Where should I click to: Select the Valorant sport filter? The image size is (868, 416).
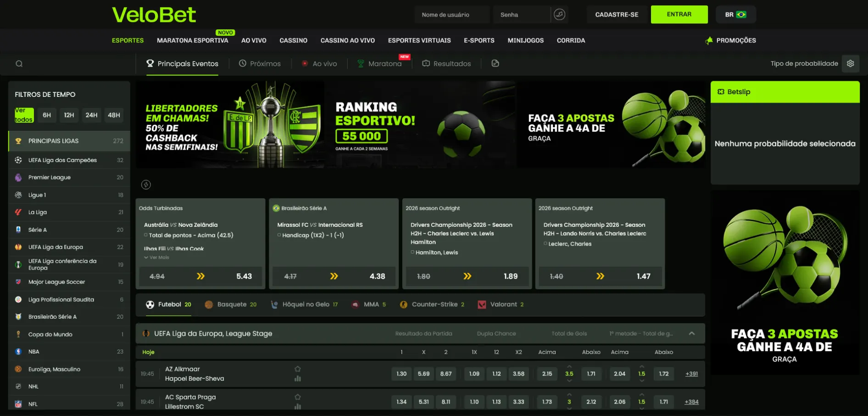[501, 304]
